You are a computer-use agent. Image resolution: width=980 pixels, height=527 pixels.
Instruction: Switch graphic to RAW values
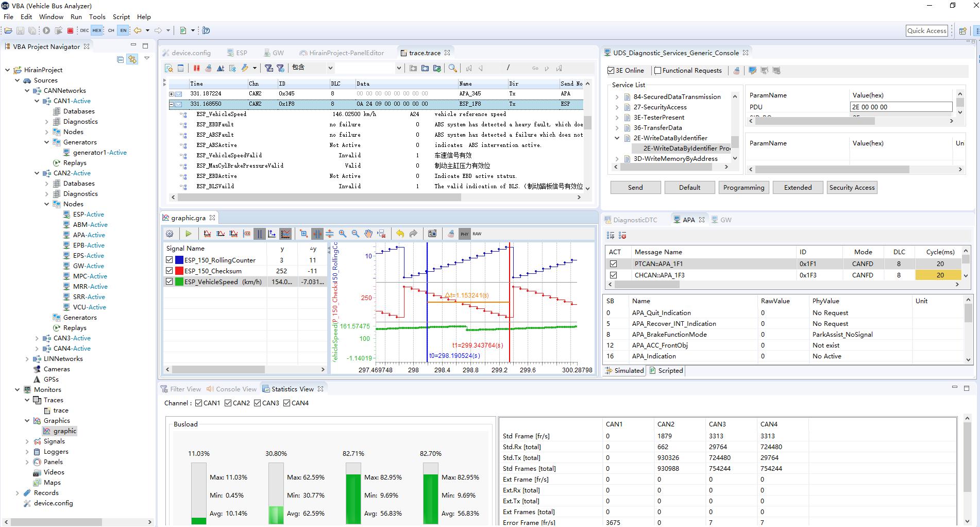click(x=477, y=234)
